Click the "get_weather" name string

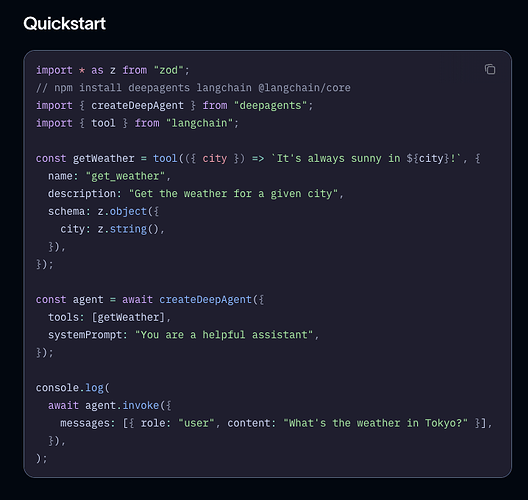coord(125,176)
